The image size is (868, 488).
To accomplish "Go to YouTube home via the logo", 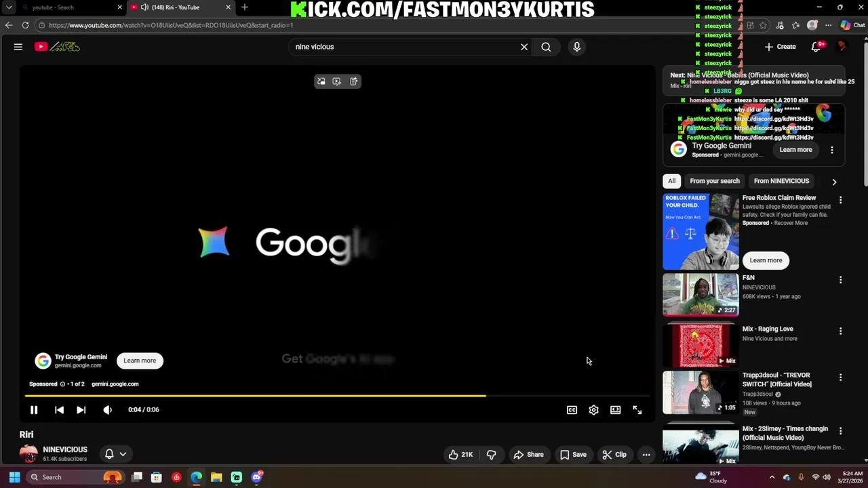I will tap(58, 47).
